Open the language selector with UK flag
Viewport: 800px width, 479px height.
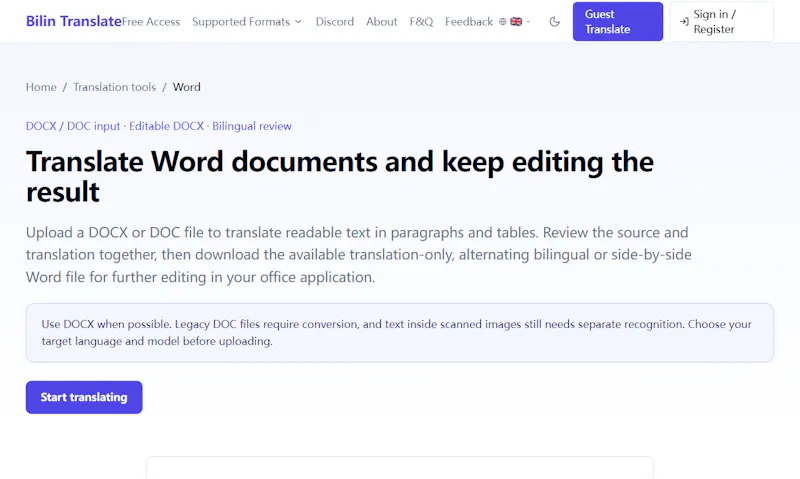(515, 21)
